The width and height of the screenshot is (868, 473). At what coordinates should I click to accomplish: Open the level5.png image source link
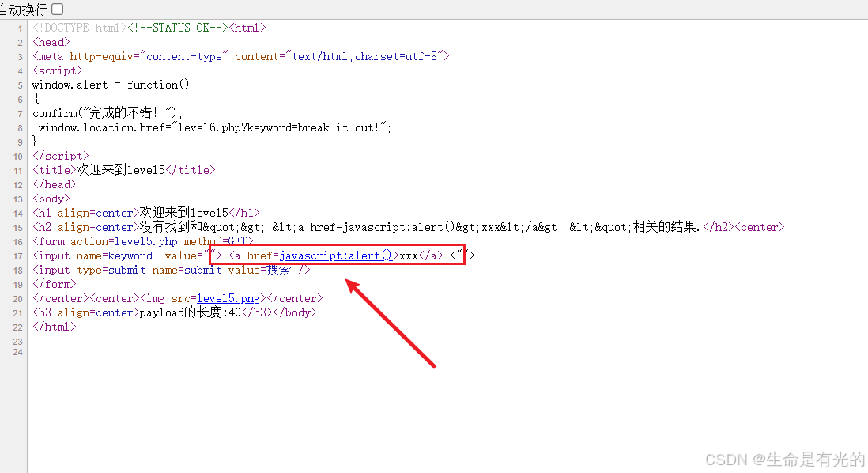(x=228, y=298)
